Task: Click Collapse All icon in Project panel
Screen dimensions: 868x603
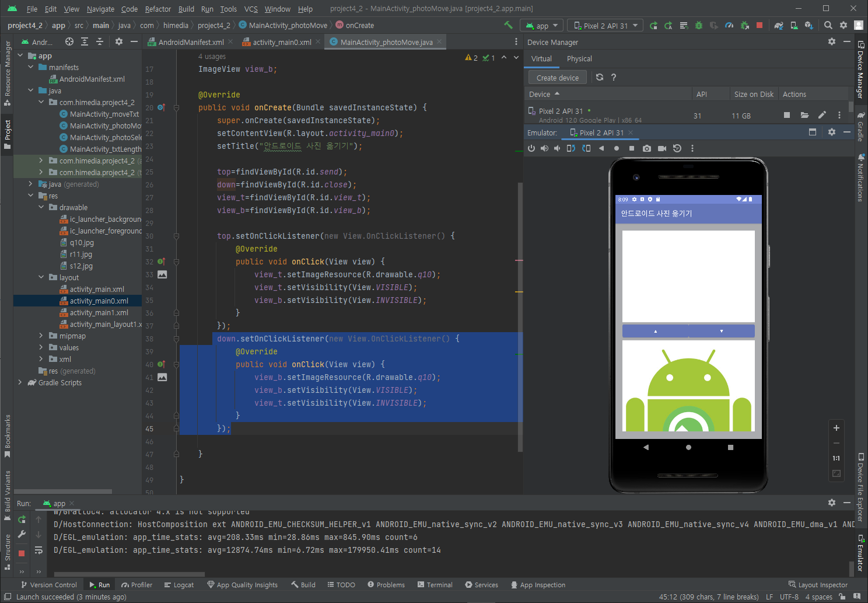Action: coord(100,41)
